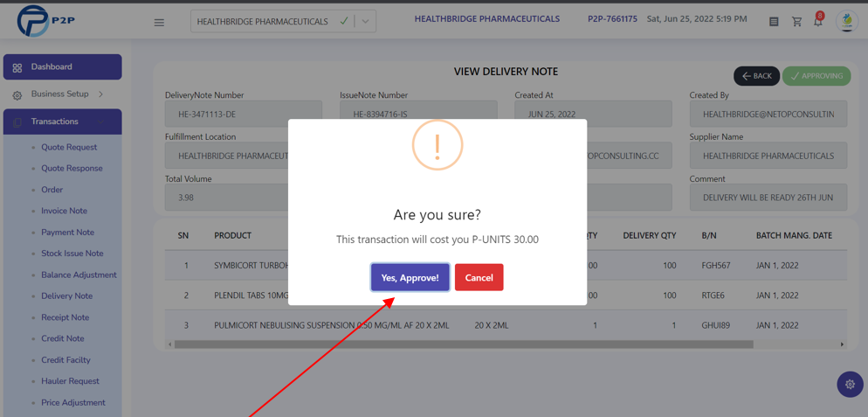Open the floating settings gear button

pyautogui.click(x=851, y=384)
